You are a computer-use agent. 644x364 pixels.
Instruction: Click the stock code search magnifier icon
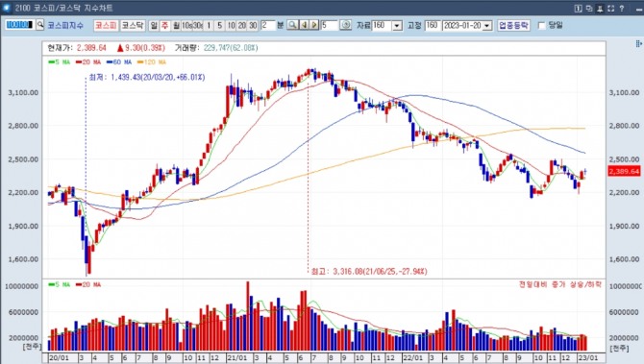click(39, 25)
